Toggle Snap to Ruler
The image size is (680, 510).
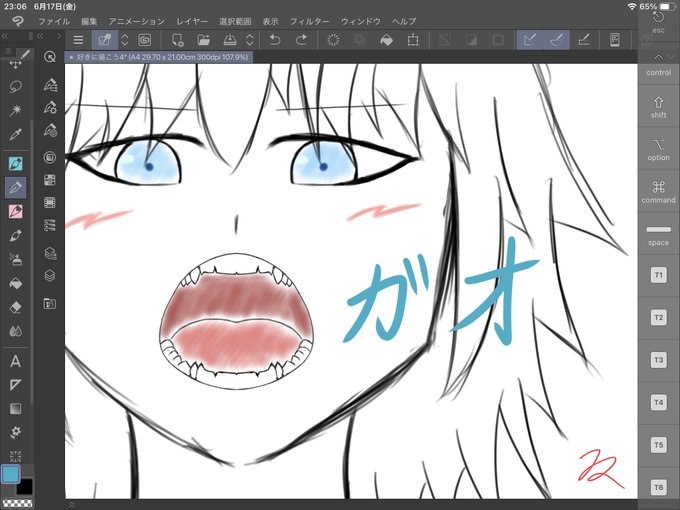point(530,40)
